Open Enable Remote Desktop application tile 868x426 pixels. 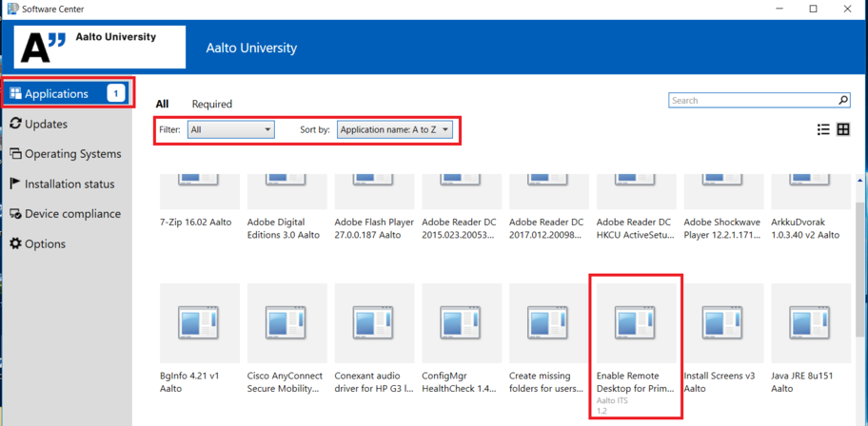coord(636,323)
